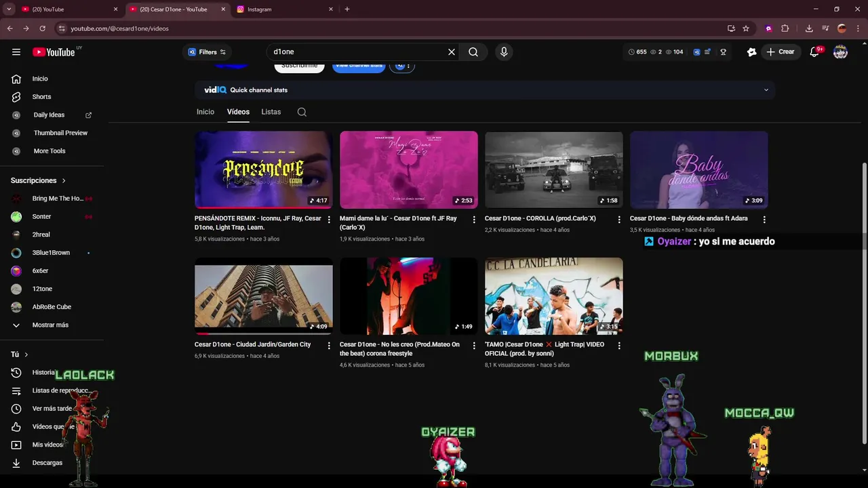Viewport: 868px width, 488px height.
Task: Open Mami dame la lu video thumbnail
Action: click(x=409, y=170)
